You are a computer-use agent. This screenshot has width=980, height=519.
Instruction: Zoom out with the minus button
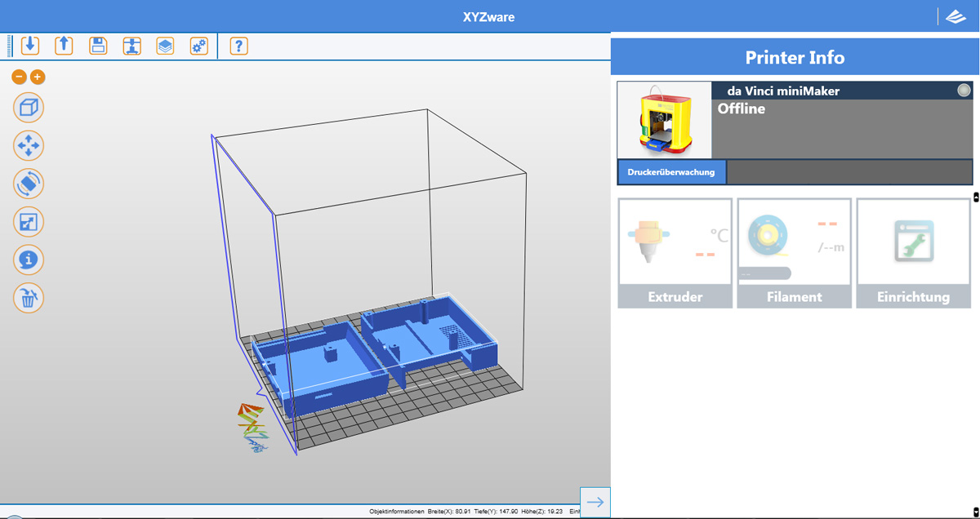[18, 77]
